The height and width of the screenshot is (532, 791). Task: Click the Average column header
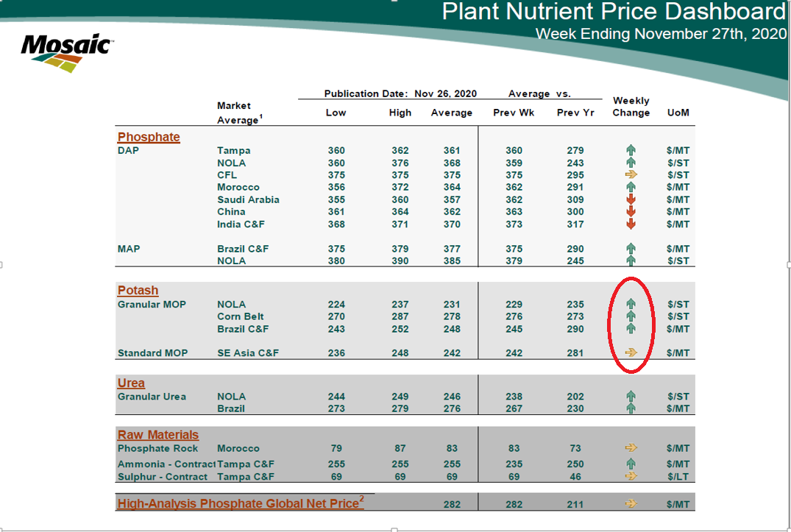[452, 113]
